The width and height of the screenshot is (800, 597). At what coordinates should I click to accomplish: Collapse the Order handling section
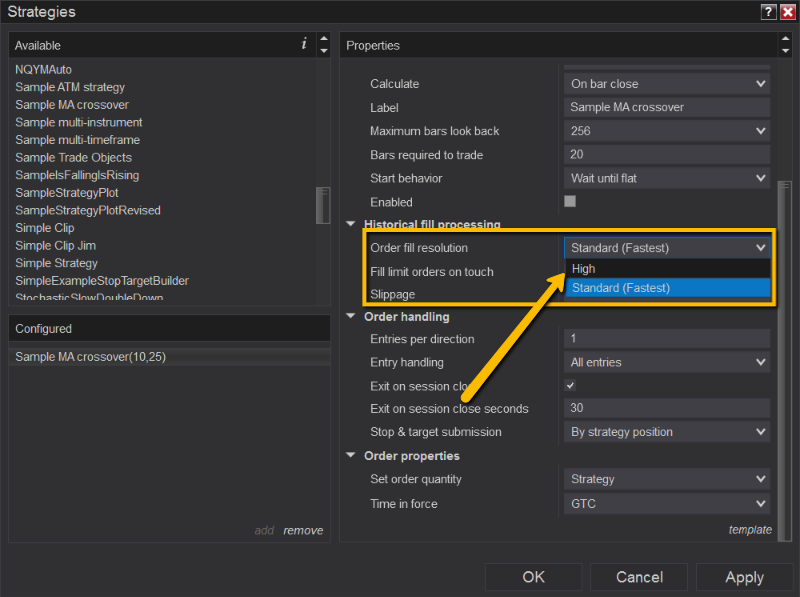click(x=351, y=317)
